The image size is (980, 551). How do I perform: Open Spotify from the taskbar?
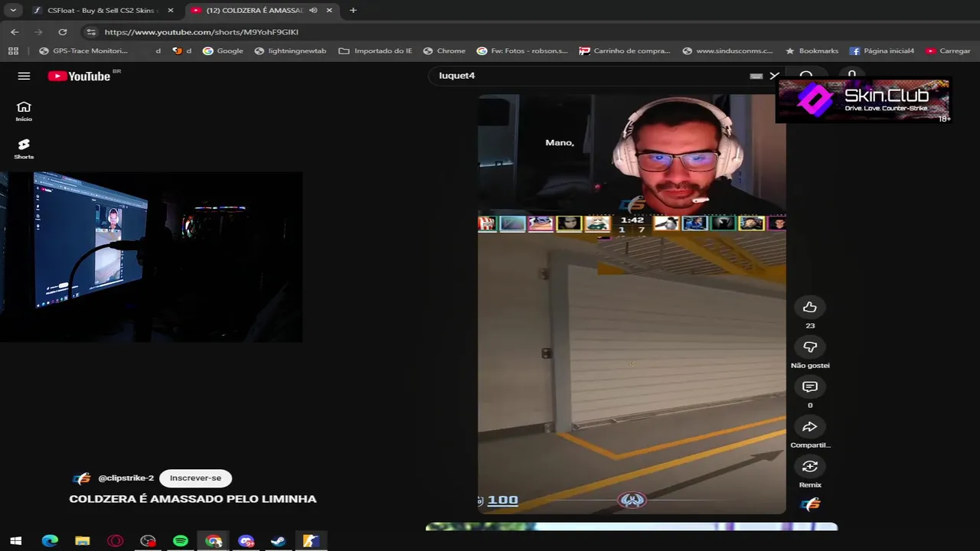pos(181,541)
